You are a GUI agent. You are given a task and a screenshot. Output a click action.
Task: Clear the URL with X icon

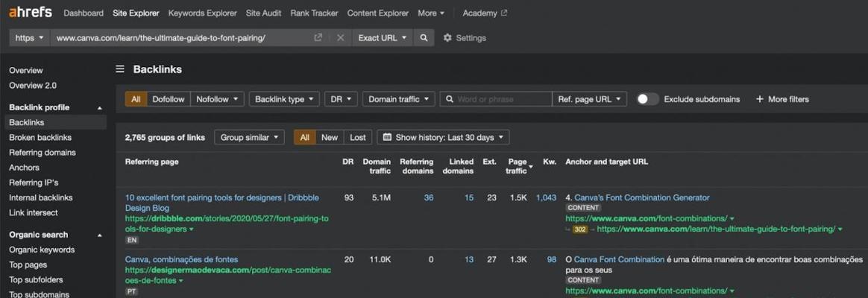[x=341, y=37]
